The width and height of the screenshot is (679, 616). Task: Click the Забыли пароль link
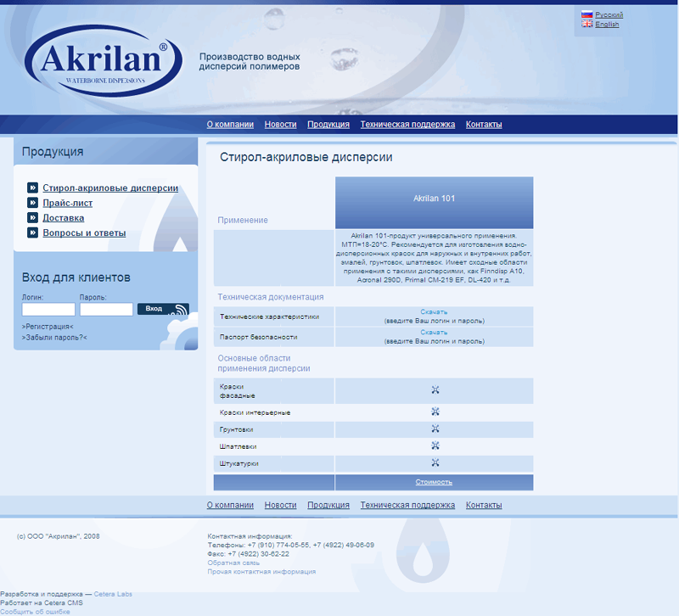(54, 338)
